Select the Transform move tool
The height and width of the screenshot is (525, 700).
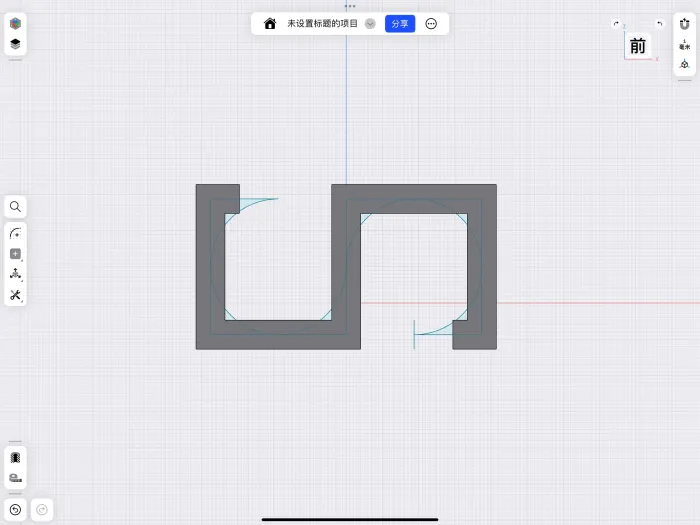15,274
